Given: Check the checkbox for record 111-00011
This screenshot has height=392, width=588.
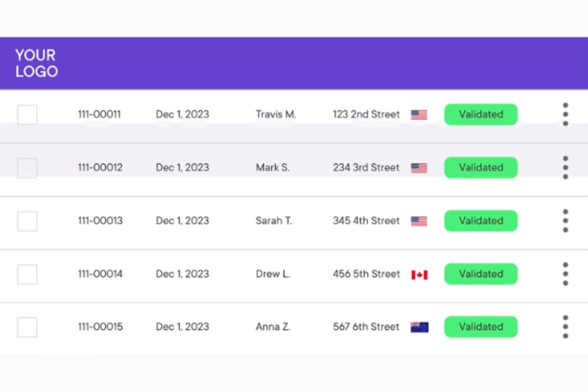Looking at the screenshot, I should tap(27, 114).
